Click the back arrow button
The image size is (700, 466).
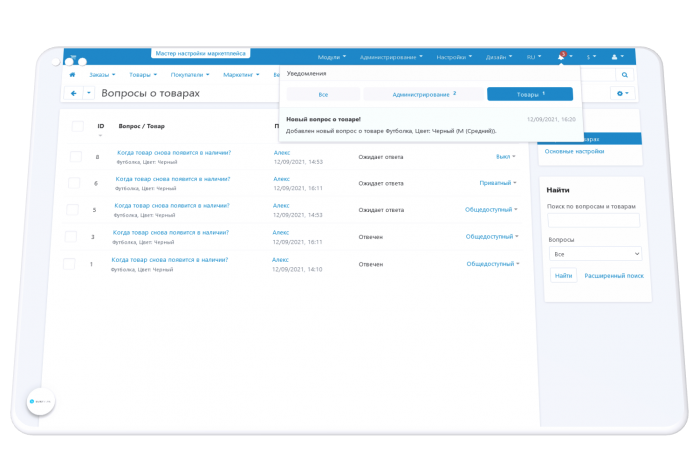tap(74, 93)
